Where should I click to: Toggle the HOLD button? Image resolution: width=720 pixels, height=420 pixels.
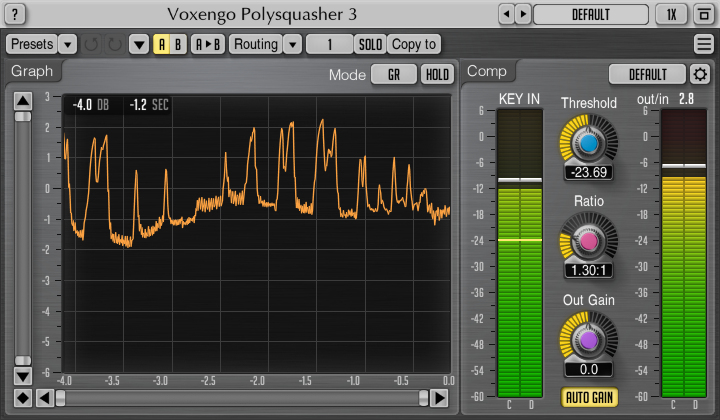click(437, 74)
